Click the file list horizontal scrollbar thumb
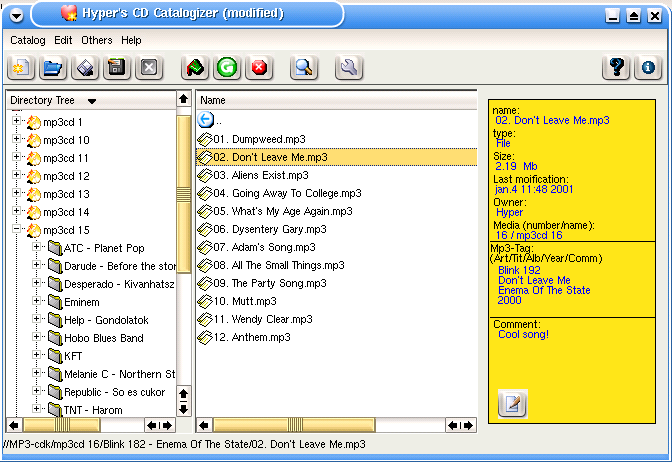 tap(294, 425)
